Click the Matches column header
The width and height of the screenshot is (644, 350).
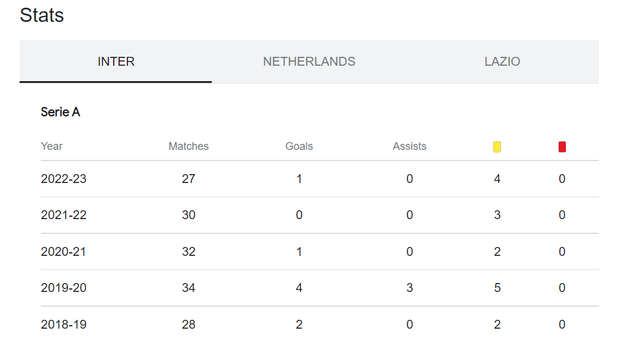coord(188,146)
